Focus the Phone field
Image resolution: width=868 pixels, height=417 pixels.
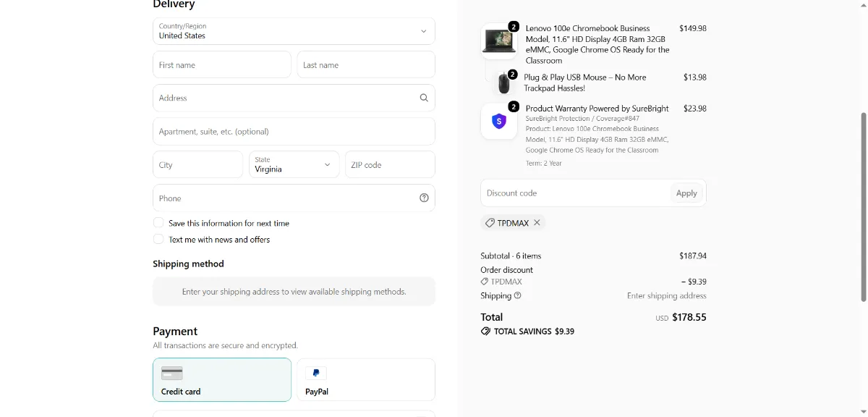(x=294, y=198)
